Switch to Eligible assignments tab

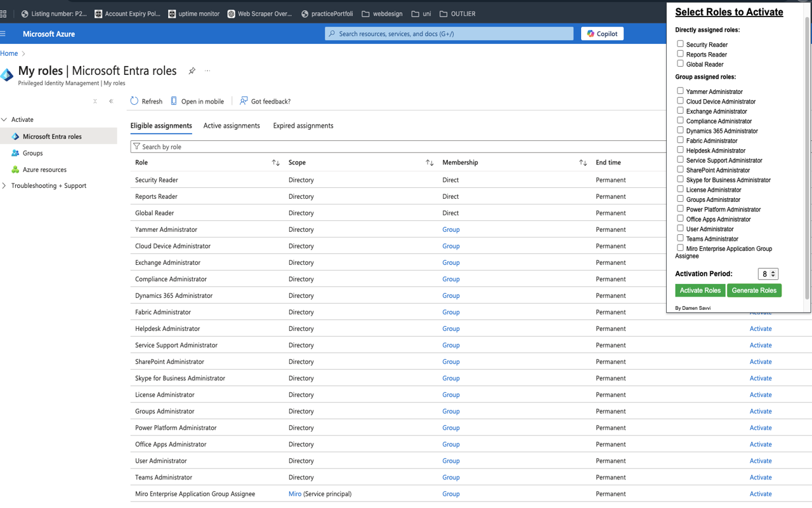[x=161, y=126]
